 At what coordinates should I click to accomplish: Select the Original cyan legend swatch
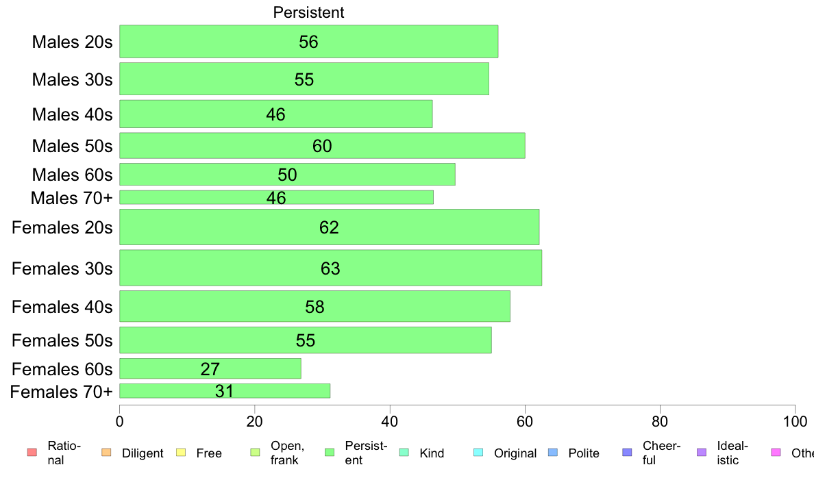478,453
